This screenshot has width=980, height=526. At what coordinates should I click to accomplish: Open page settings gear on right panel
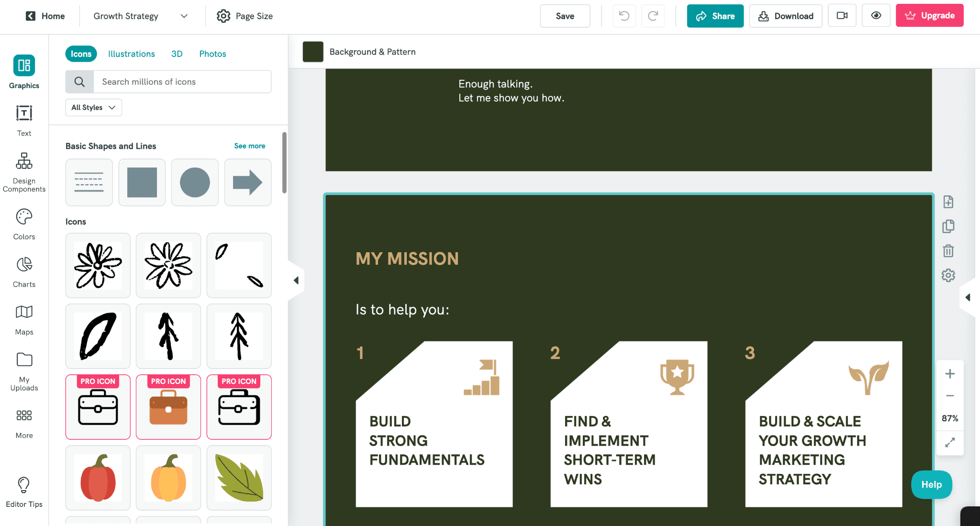tap(948, 275)
